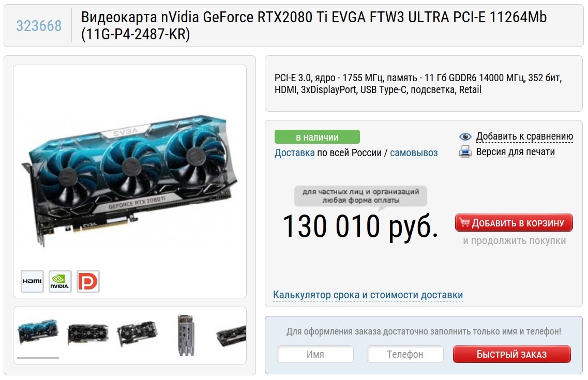Open Добавить к сравнению link
Screen dimensions: 588x380
tap(524, 136)
